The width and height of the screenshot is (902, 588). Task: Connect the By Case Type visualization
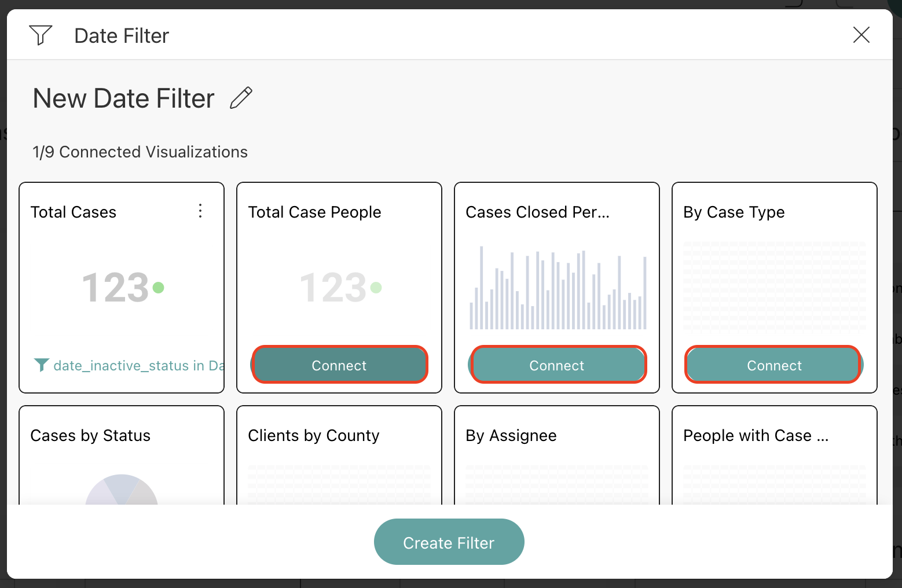pos(774,365)
